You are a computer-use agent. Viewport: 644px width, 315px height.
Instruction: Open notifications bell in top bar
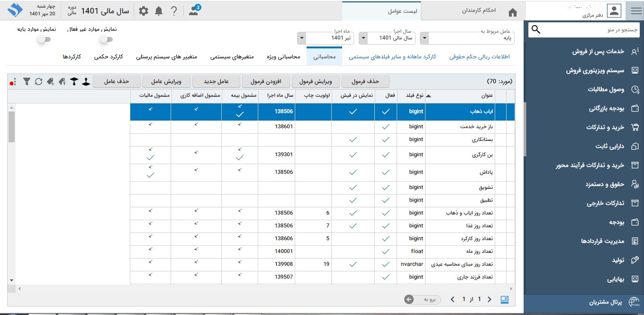tap(159, 11)
